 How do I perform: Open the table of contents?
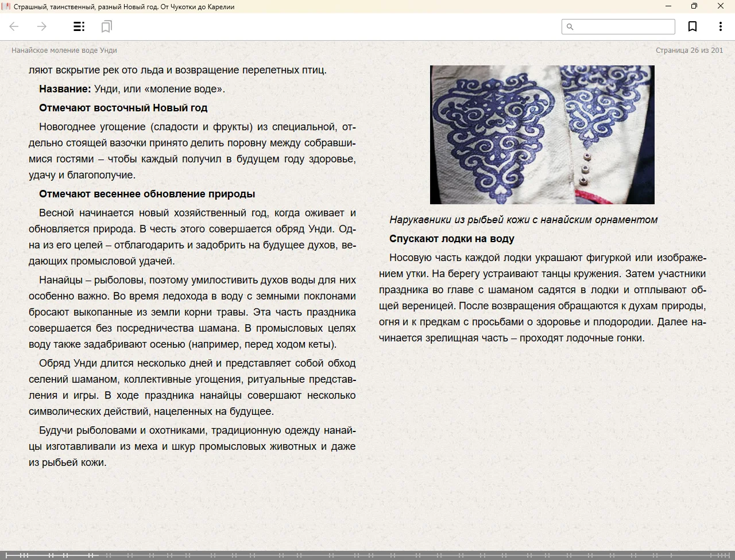tap(79, 26)
